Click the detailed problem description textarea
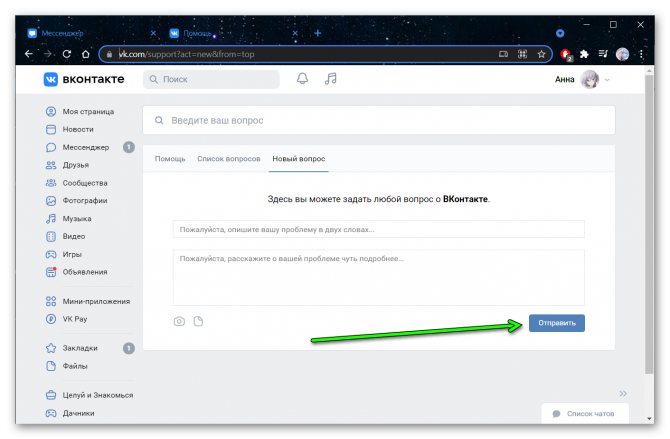Viewport: 670px width, 439px height. coord(379,278)
